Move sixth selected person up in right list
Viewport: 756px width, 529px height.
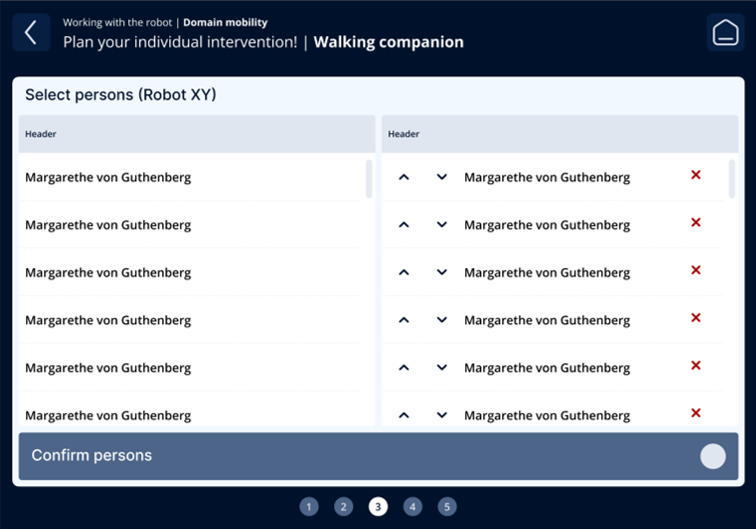pos(404,416)
